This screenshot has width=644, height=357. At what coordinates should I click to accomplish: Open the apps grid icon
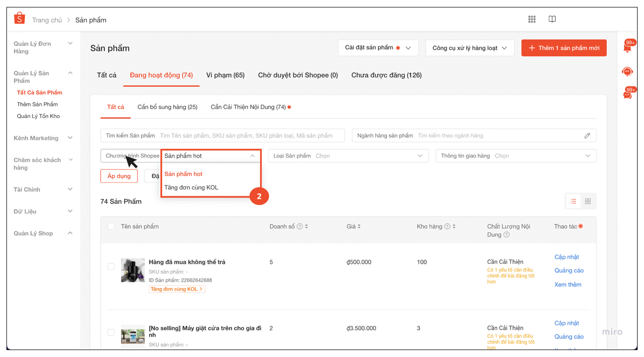click(x=532, y=19)
